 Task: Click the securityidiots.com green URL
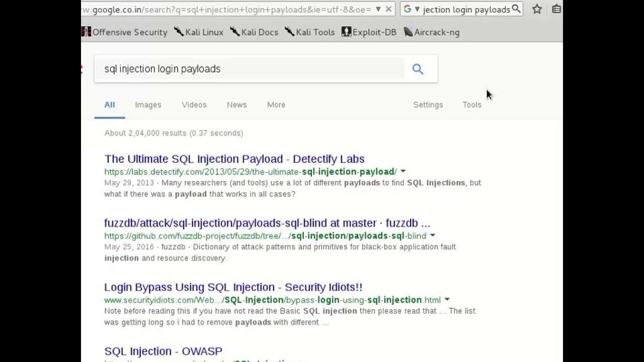pyautogui.click(x=273, y=300)
